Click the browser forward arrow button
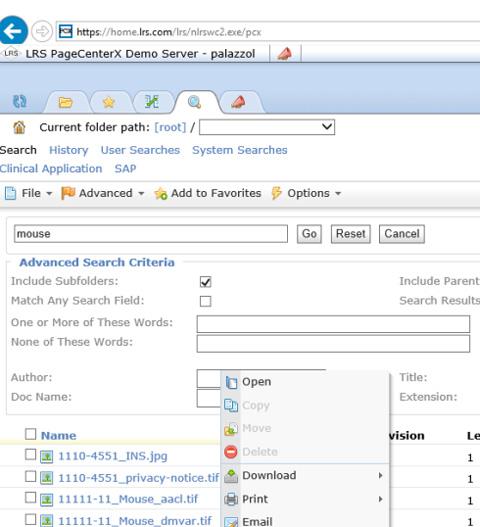 [x=42, y=32]
